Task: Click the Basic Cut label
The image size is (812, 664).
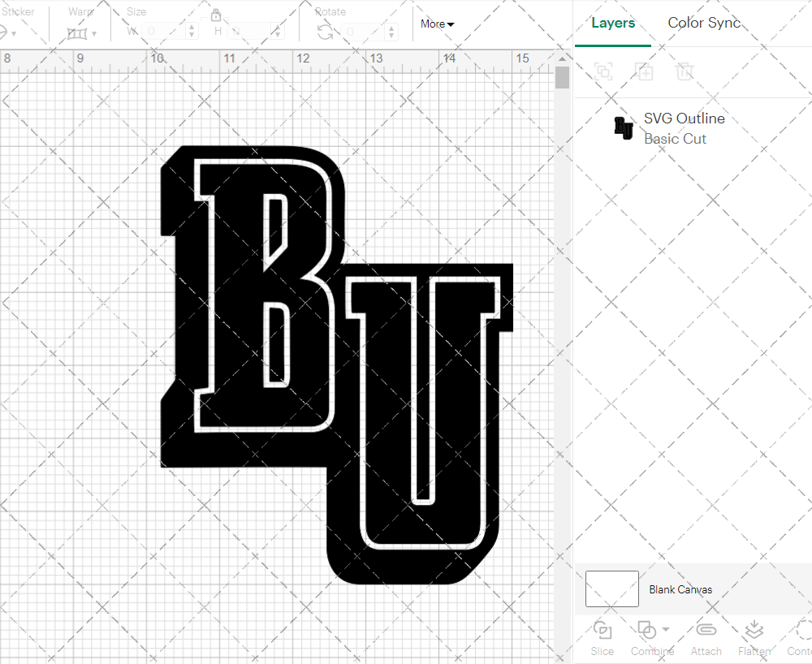Action: [675, 139]
